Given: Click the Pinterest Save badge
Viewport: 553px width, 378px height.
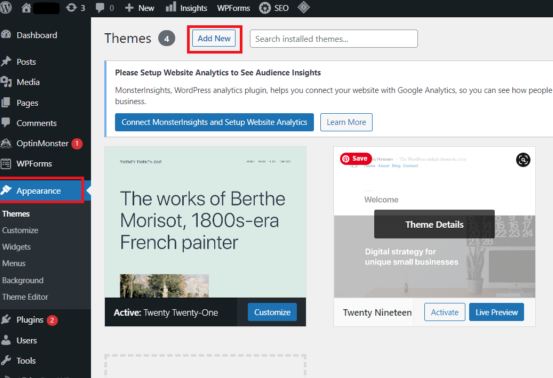Looking at the screenshot, I should [x=356, y=159].
